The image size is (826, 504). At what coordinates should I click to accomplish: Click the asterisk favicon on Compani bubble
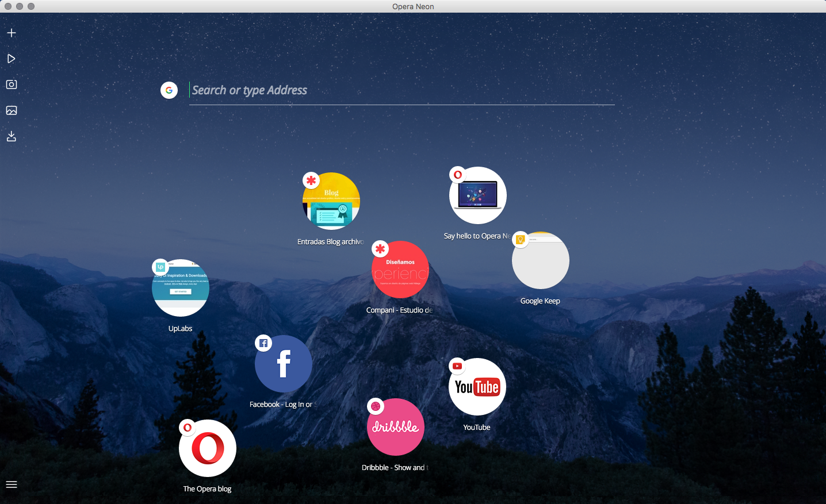point(380,249)
